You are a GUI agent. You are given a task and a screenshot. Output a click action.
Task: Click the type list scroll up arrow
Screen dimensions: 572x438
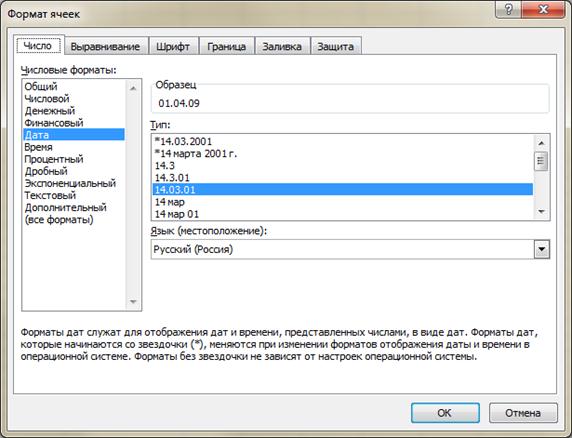point(541,143)
